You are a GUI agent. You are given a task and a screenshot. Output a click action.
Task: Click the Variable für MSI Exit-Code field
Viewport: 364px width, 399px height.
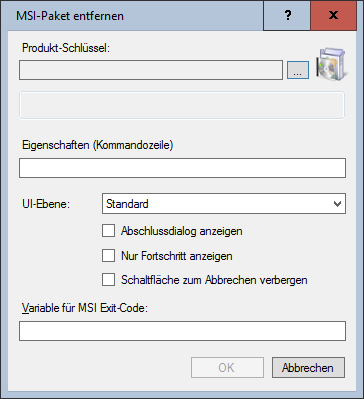(x=182, y=331)
